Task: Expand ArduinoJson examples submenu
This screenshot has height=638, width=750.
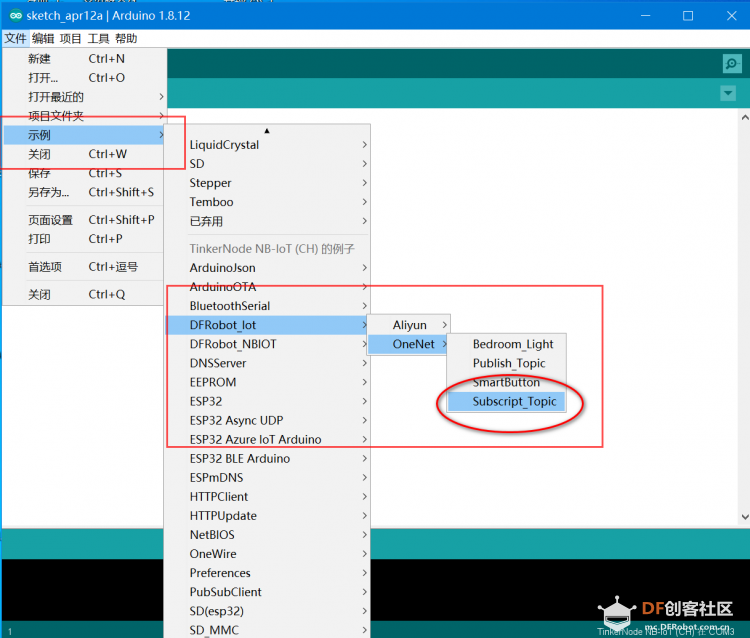Action: click(267, 268)
